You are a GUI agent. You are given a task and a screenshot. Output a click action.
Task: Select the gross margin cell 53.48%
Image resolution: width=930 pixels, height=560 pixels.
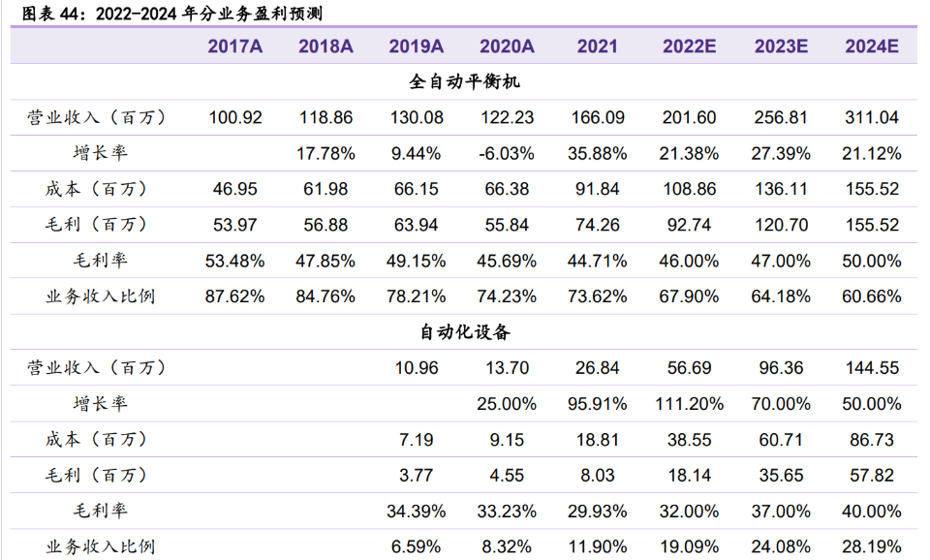(x=235, y=261)
